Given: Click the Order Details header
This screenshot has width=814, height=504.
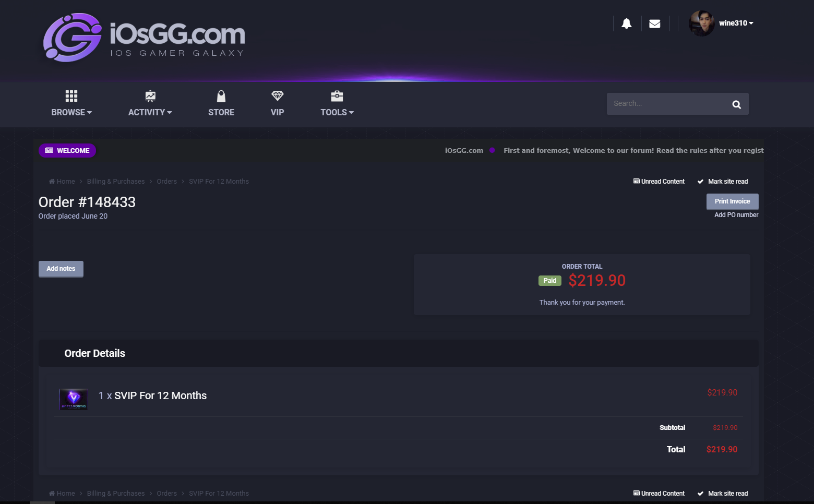Looking at the screenshot, I should (95, 353).
